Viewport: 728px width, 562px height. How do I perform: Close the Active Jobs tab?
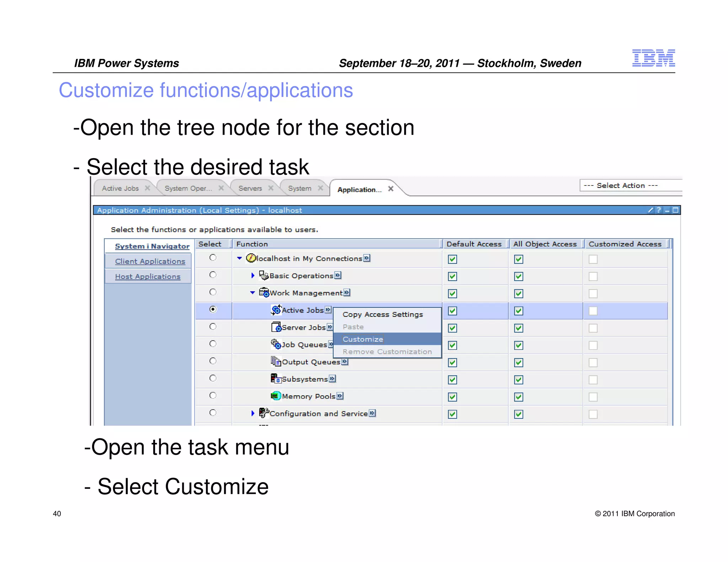[x=148, y=188]
